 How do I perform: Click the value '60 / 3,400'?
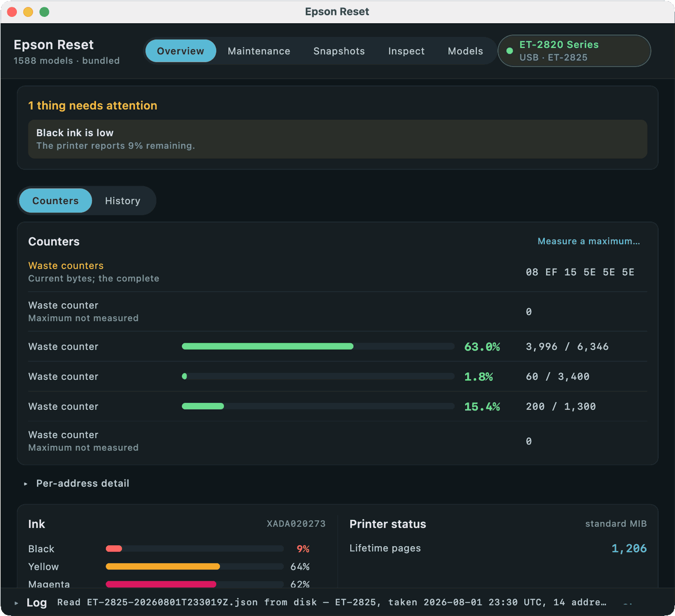coord(557,377)
